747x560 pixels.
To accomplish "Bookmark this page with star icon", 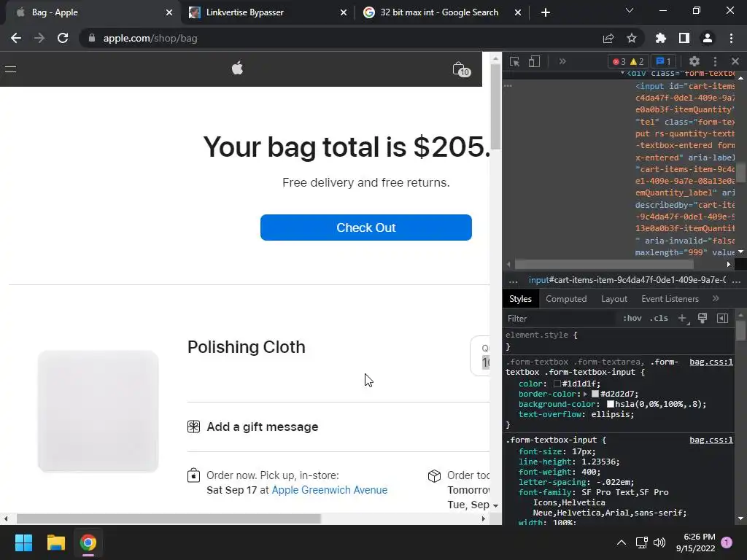I will [x=632, y=38].
